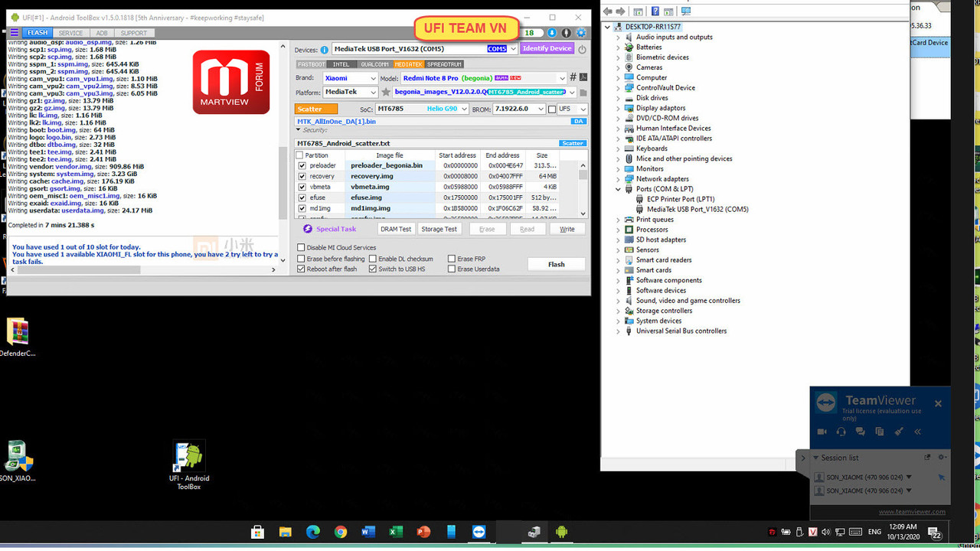This screenshot has height=551, width=980.
Task: Open Microsoft Word from the taskbar
Action: [368, 532]
